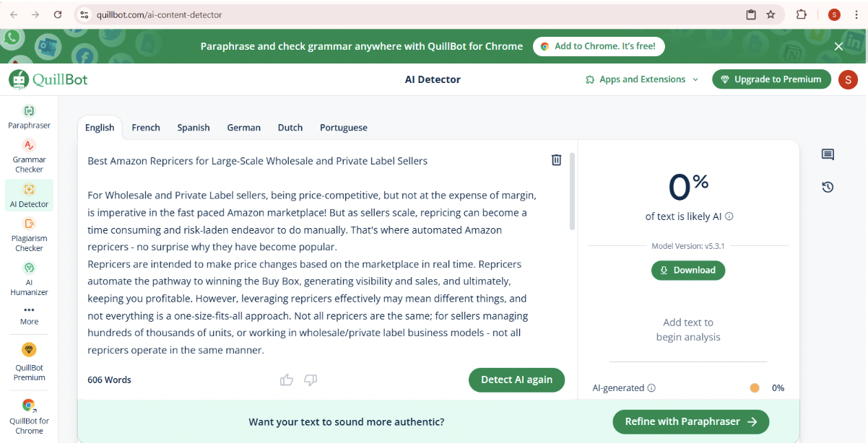
Task: Open the Chrome menu three dots
Action: [x=855, y=14]
